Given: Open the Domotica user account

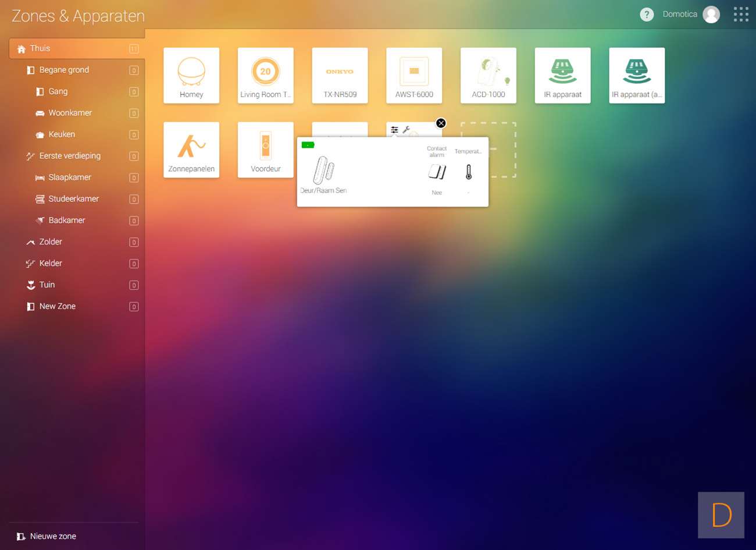Looking at the screenshot, I should click(690, 15).
